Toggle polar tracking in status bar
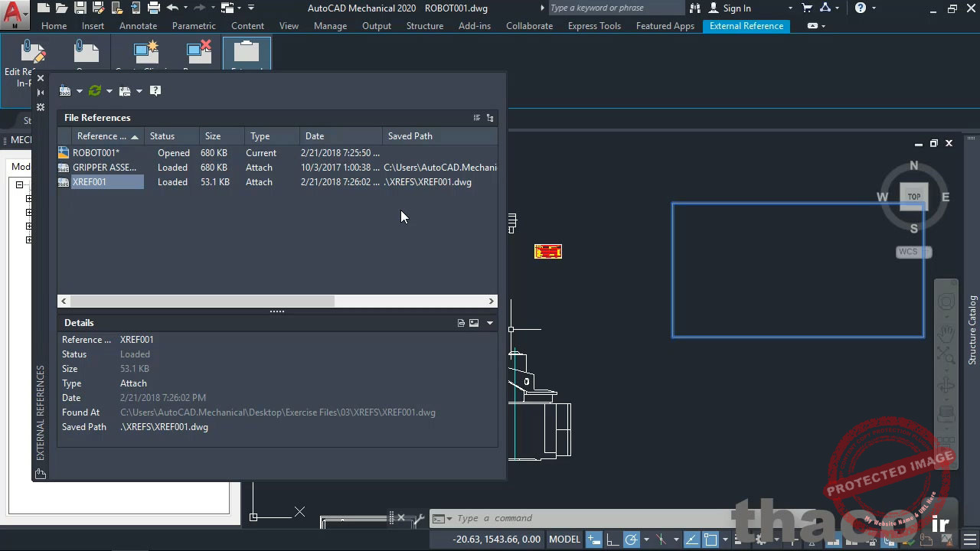Screen dimensions: 980x551 pyautogui.click(x=631, y=540)
